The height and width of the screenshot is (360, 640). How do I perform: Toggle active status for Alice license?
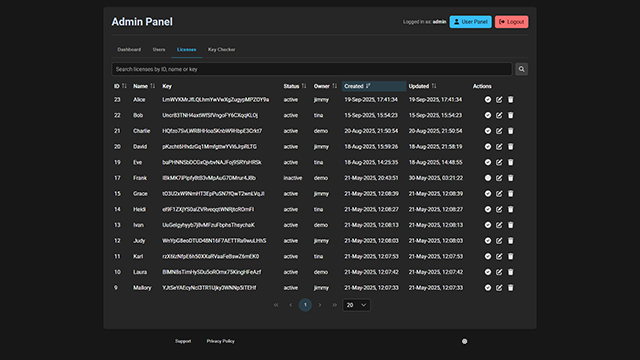pyautogui.click(x=488, y=100)
